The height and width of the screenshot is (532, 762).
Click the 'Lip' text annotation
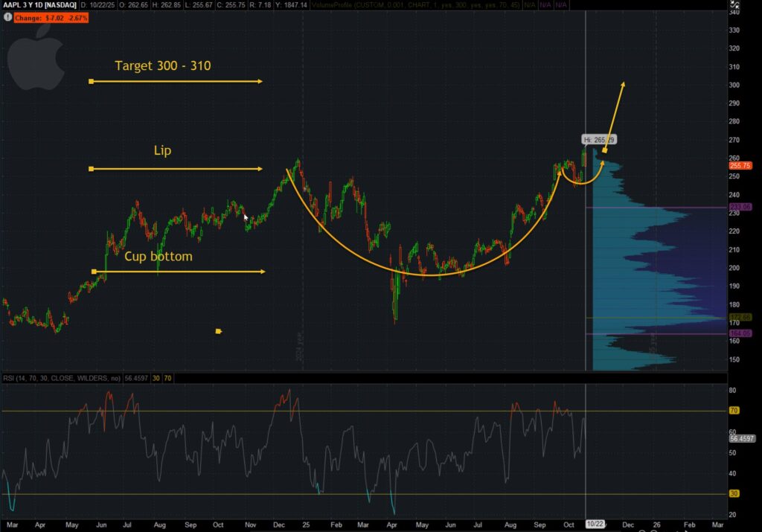[162, 151]
